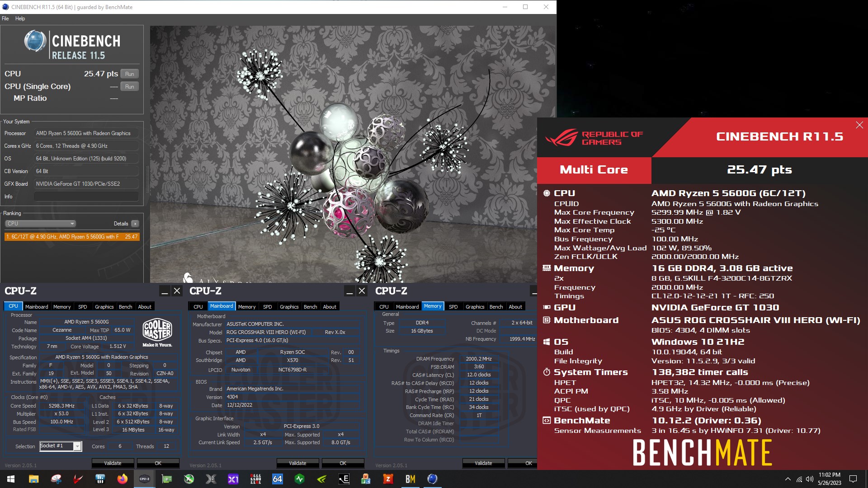
Task: Run the Cinebench CPU multi-core test
Action: 130,74
